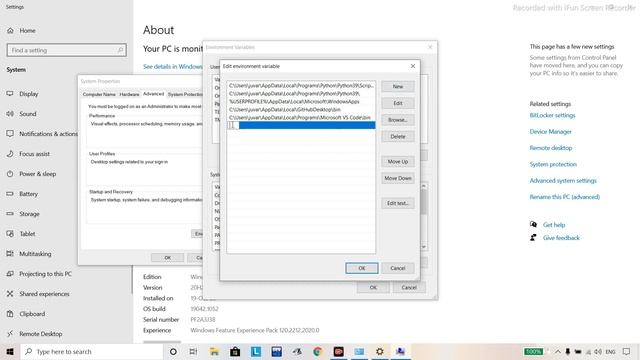Open Battery settings

click(x=28, y=194)
